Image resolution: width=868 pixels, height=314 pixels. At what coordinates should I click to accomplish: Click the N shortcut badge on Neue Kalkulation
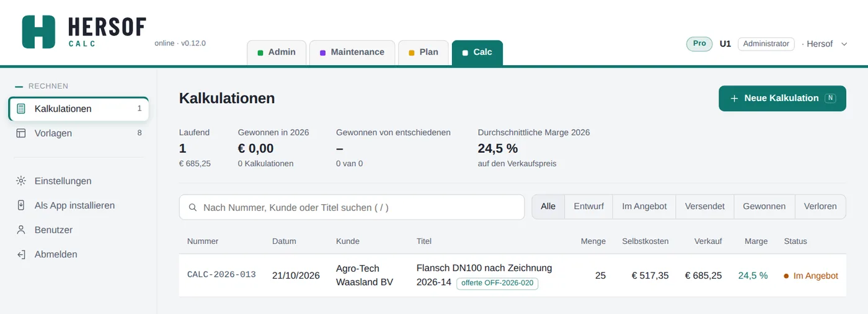pyautogui.click(x=831, y=98)
